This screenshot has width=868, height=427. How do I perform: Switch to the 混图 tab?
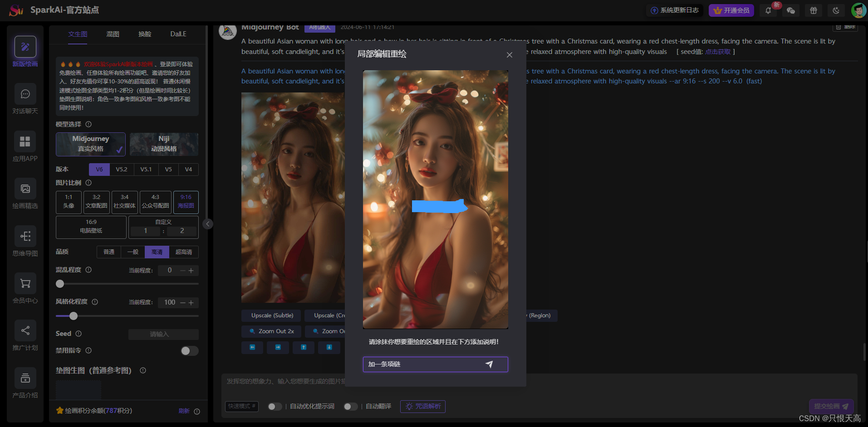(113, 34)
